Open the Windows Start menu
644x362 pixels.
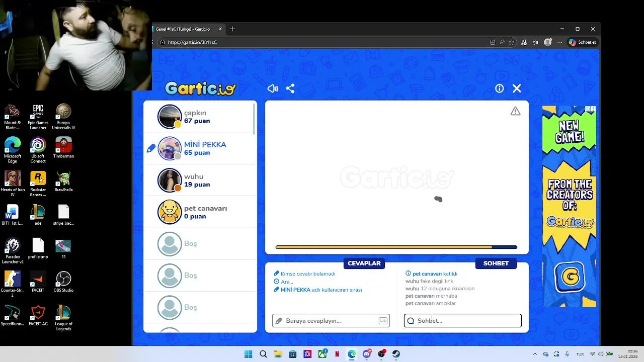click(x=248, y=354)
